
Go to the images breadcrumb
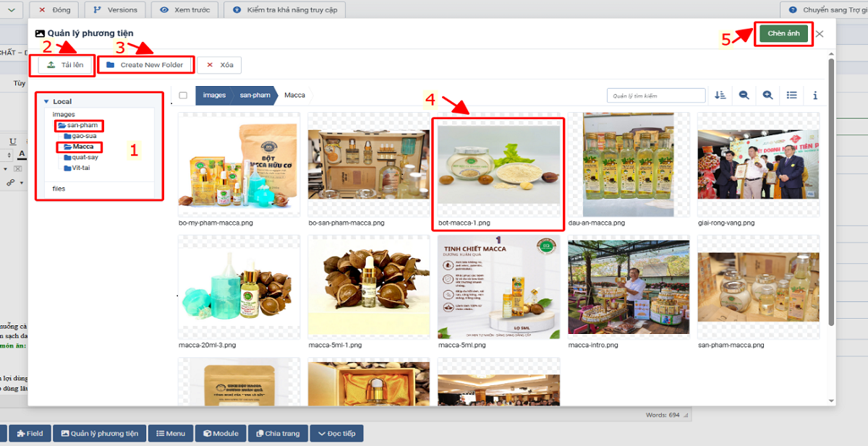tap(214, 95)
